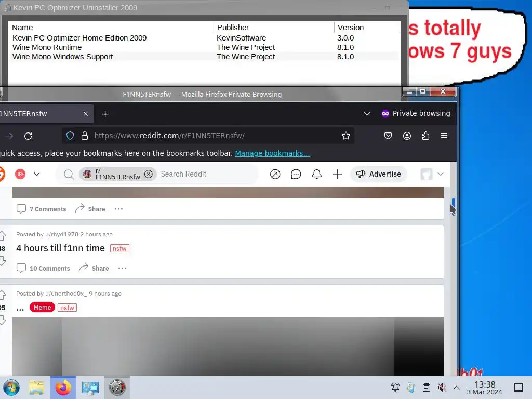Expand hidden system tray icons
The height and width of the screenshot is (399, 532).
tap(457, 388)
